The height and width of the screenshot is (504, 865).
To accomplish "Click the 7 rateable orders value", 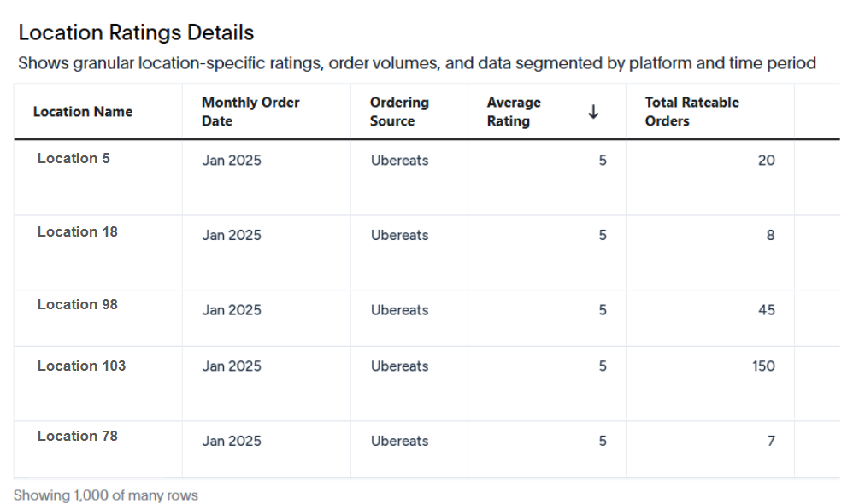I will coord(771,441).
